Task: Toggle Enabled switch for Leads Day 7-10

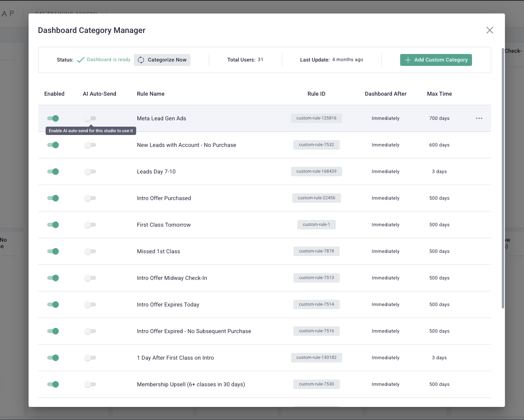Action: click(53, 171)
